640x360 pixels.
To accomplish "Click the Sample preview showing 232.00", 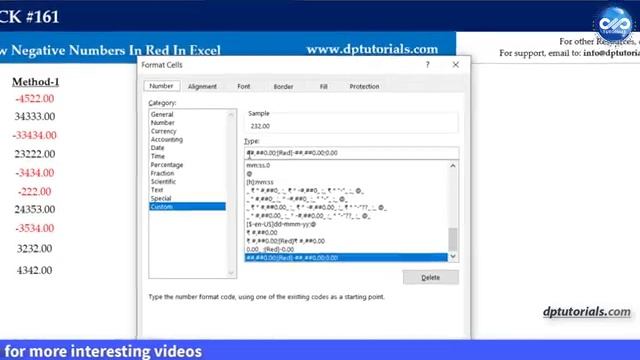I will tap(351, 126).
